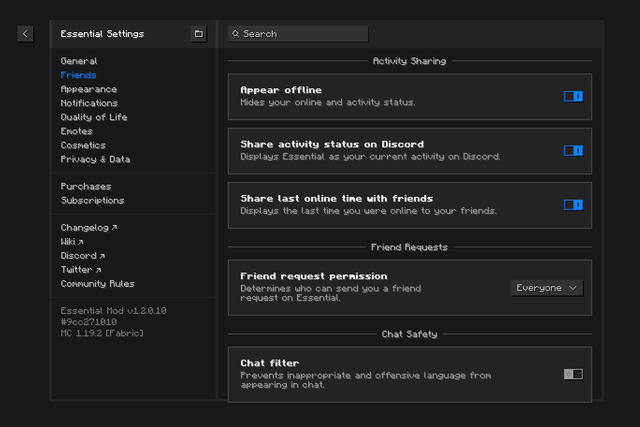Click the Friend Requests section heading
This screenshot has width=640, height=427.
click(x=409, y=247)
